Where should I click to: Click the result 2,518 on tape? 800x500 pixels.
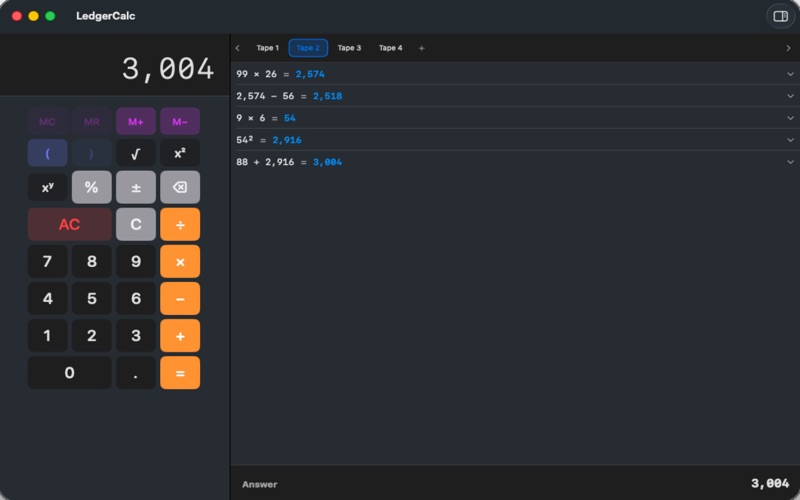pyautogui.click(x=328, y=96)
